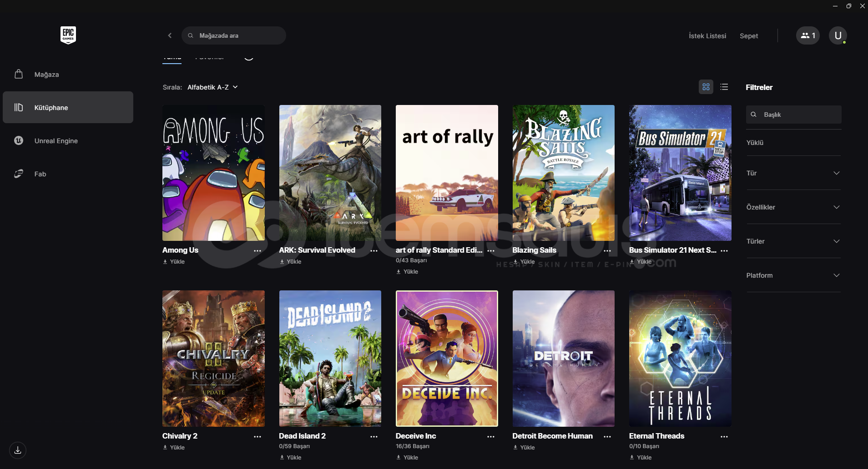Install ARK: Survival Evolved via Yükle

[291, 262]
